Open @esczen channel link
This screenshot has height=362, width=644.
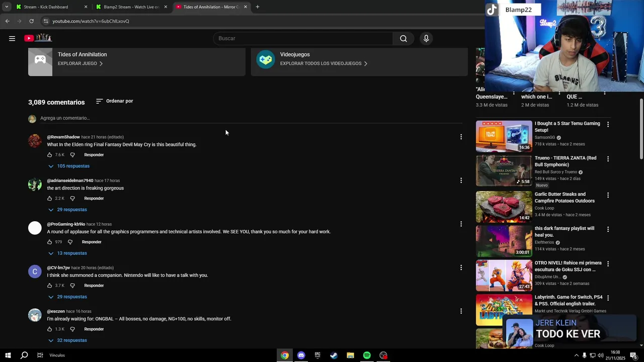[x=56, y=311]
